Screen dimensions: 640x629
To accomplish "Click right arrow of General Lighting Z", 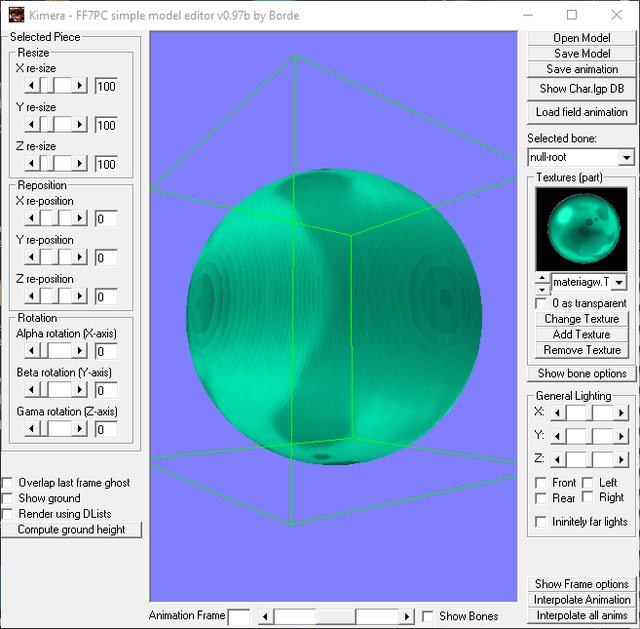I will click(x=621, y=460).
